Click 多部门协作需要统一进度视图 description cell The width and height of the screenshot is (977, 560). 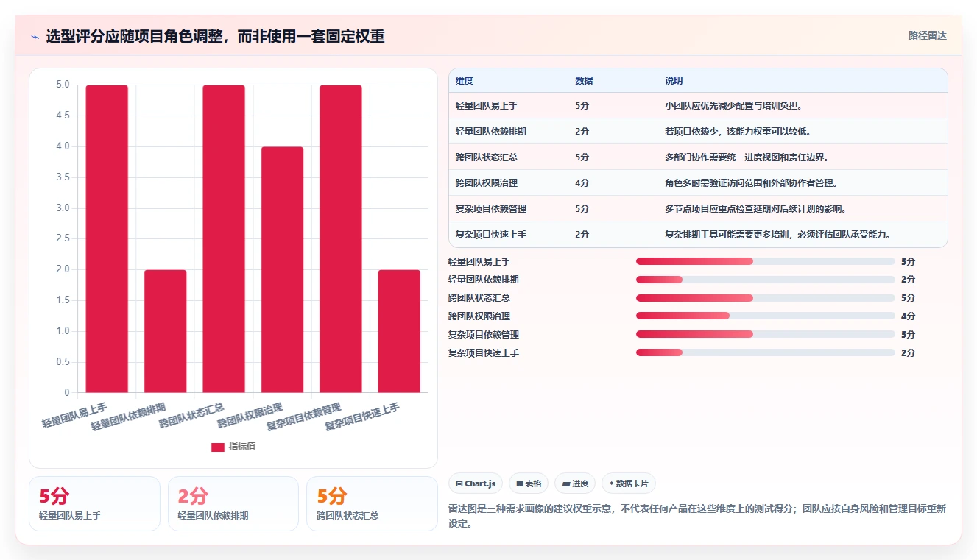pyautogui.click(x=747, y=157)
